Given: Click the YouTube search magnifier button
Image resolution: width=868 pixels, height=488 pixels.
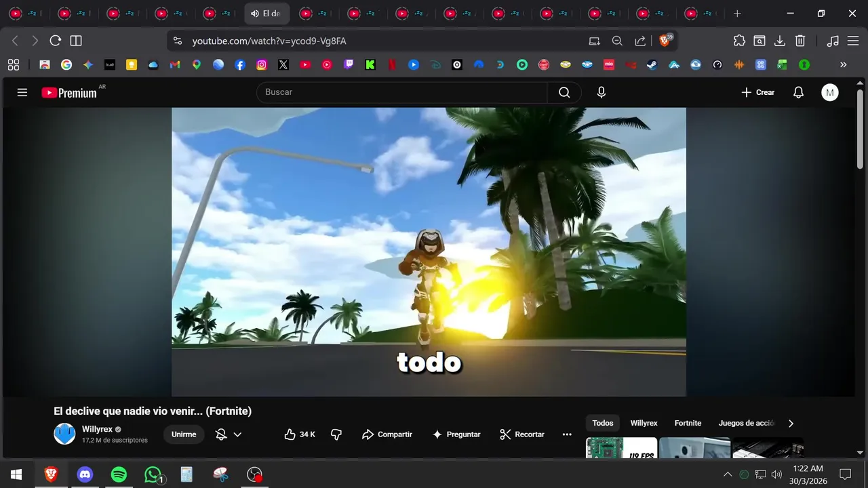Looking at the screenshot, I should [564, 92].
